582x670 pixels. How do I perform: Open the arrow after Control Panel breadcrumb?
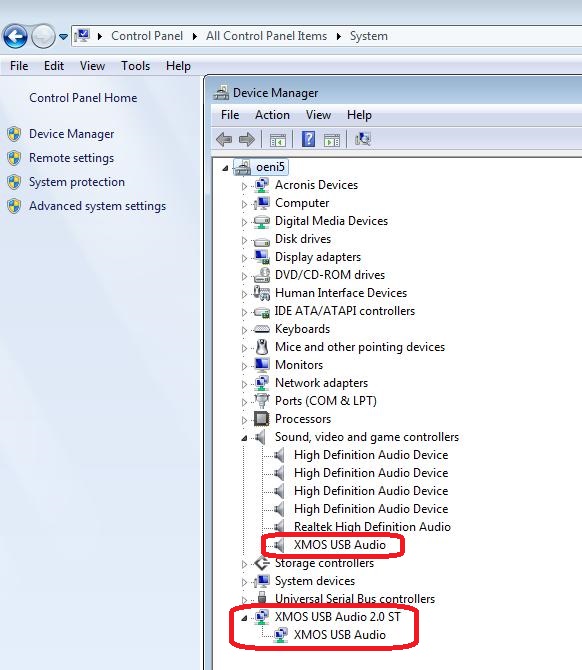pos(194,36)
